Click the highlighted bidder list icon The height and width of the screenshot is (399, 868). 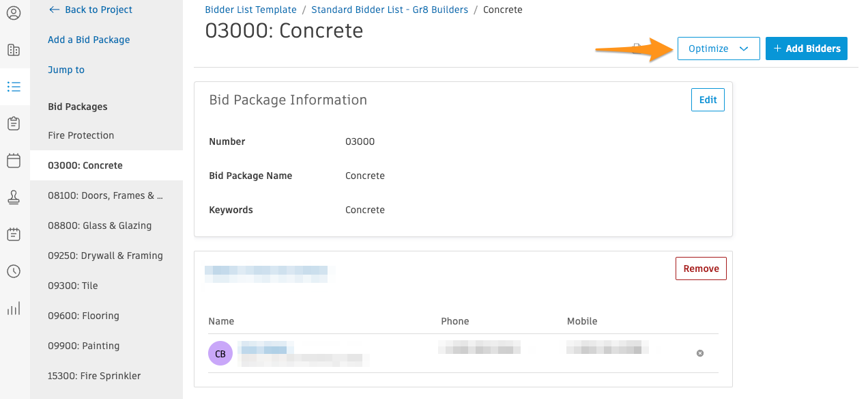pyautogui.click(x=14, y=87)
